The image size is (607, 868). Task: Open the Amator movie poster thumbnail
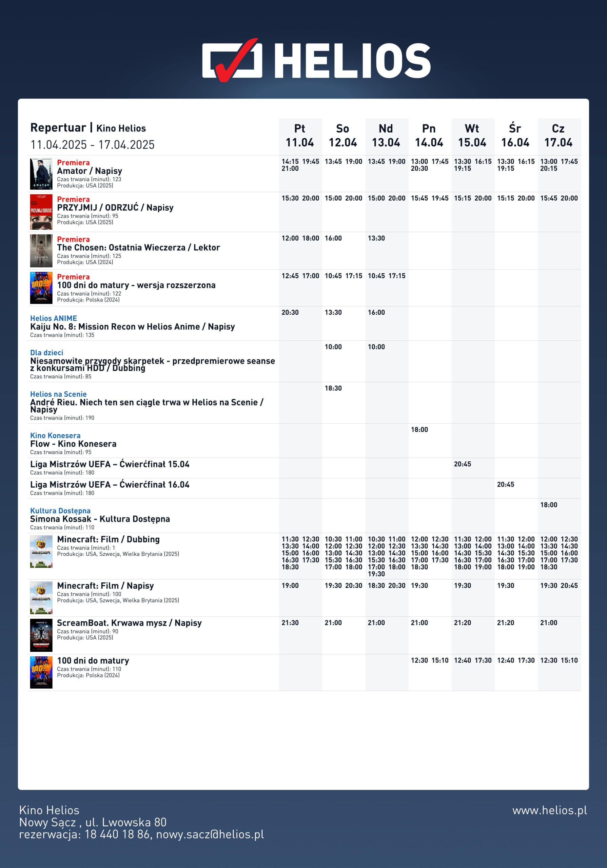[x=41, y=174]
